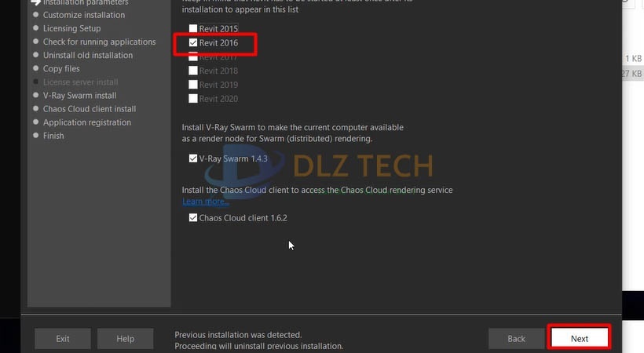Go to previous step with Back
The image size is (644, 353).
516,338
